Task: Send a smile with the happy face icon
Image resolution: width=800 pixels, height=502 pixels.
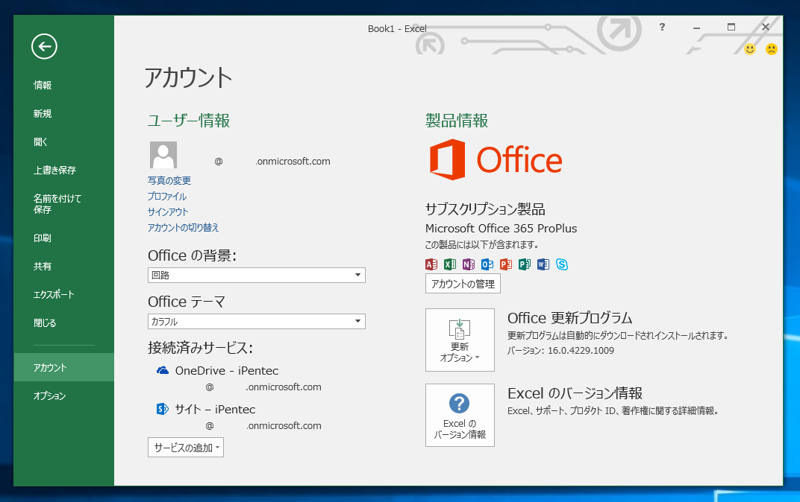Action: 749,49
